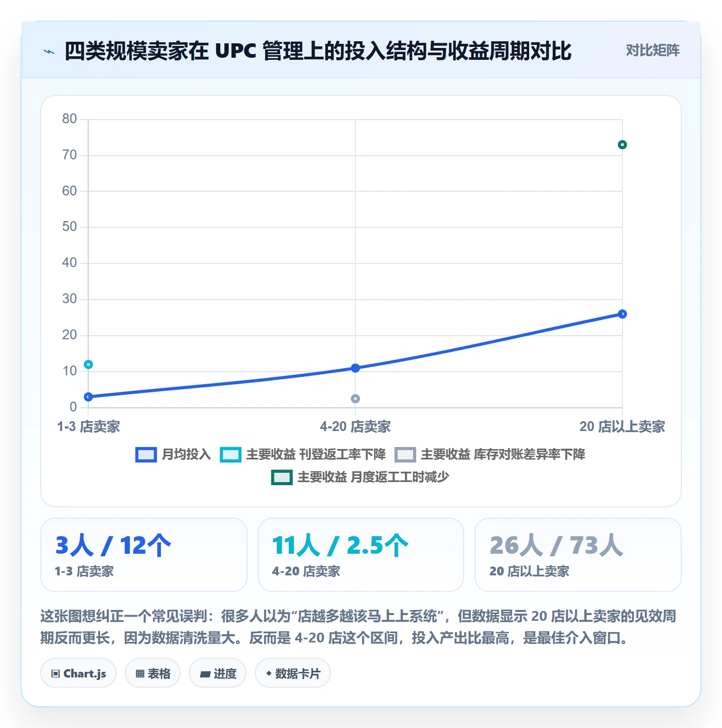
Task: Click the dark green 月度返工工时减少 legend box
Action: tap(282, 477)
